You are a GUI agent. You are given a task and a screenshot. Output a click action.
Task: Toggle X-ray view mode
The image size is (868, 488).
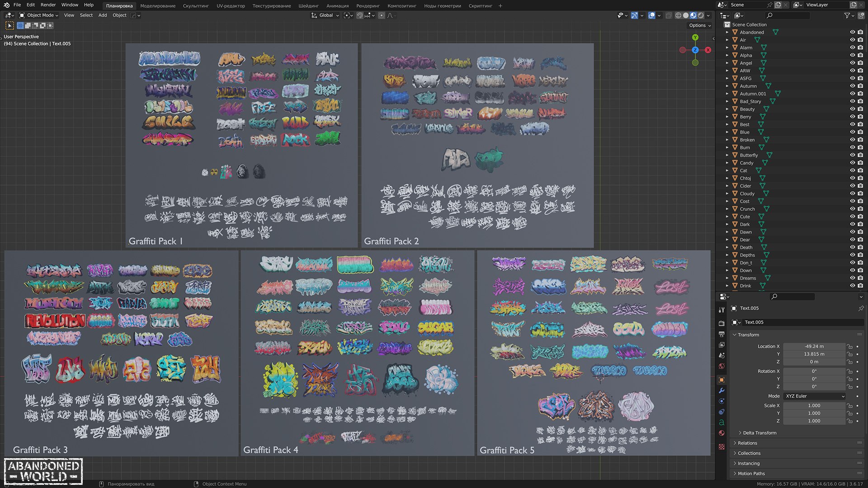point(669,15)
